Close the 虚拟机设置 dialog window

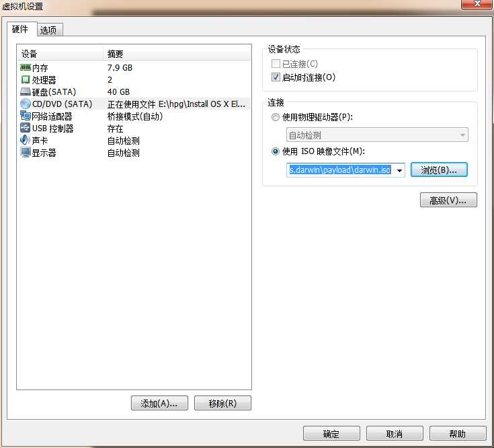click(477, 4)
